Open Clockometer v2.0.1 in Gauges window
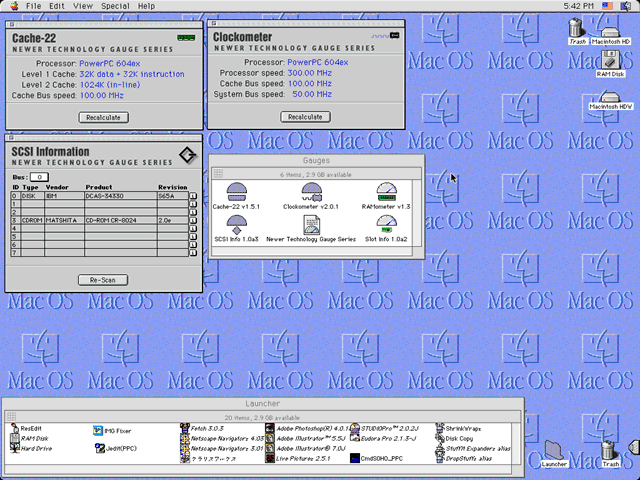Viewport: 640px width, 480px height. click(x=311, y=192)
